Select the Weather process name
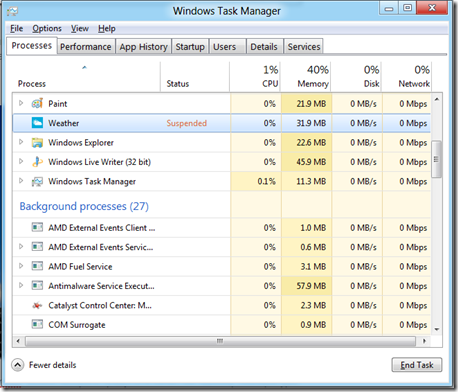The height and width of the screenshot is (392, 458). [x=64, y=123]
